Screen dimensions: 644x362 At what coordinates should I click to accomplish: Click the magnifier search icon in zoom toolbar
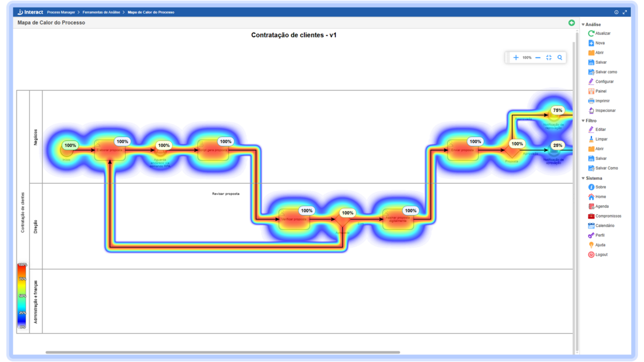pyautogui.click(x=560, y=57)
